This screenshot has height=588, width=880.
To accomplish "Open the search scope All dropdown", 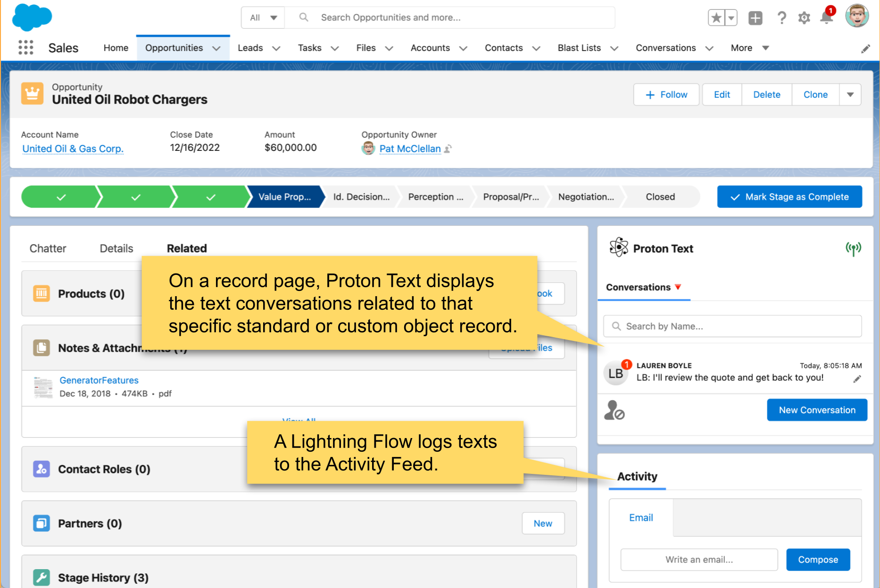I will (263, 17).
